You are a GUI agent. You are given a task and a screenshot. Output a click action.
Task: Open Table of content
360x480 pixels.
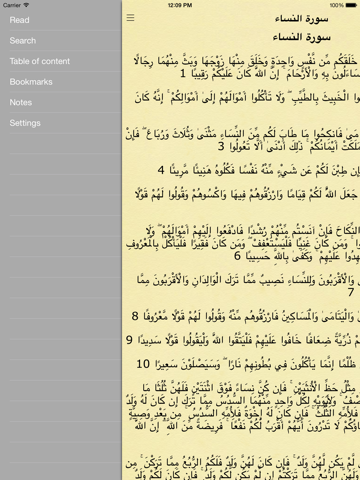[40, 61]
